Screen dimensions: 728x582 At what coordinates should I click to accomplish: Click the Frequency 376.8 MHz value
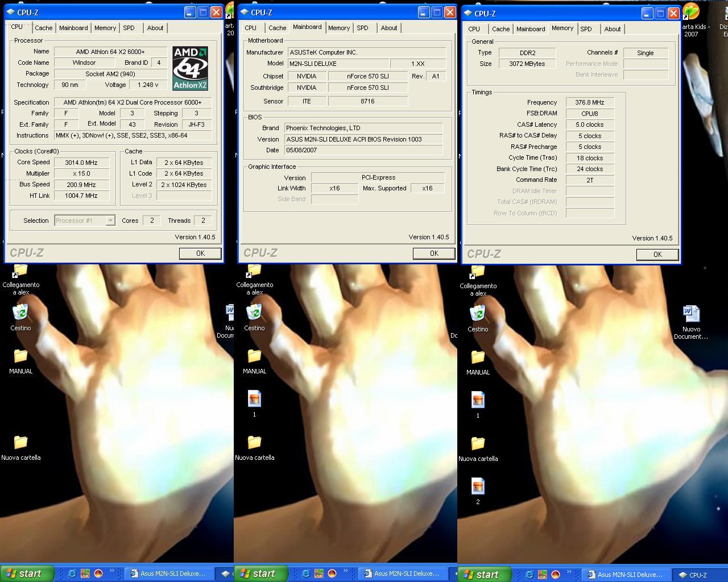pyautogui.click(x=590, y=102)
